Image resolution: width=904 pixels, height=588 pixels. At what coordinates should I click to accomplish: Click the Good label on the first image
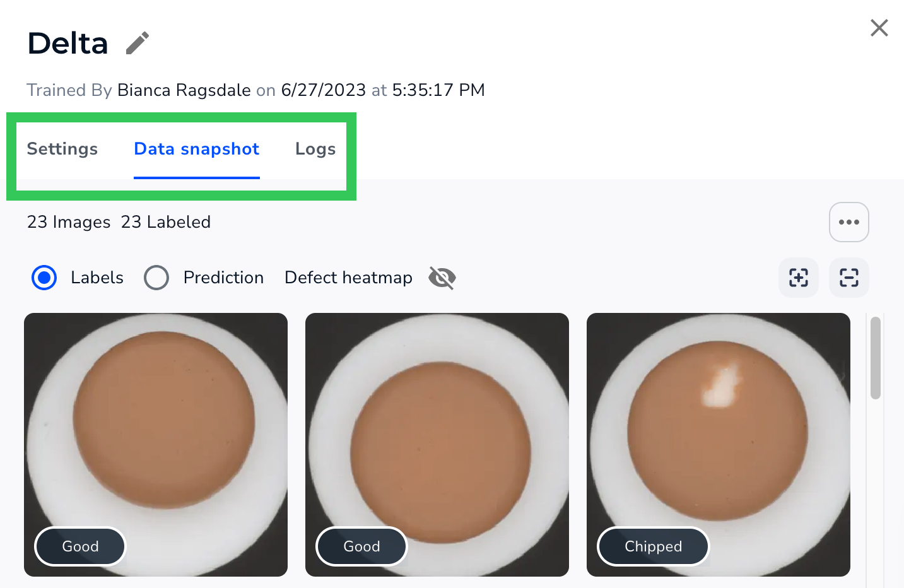click(80, 546)
